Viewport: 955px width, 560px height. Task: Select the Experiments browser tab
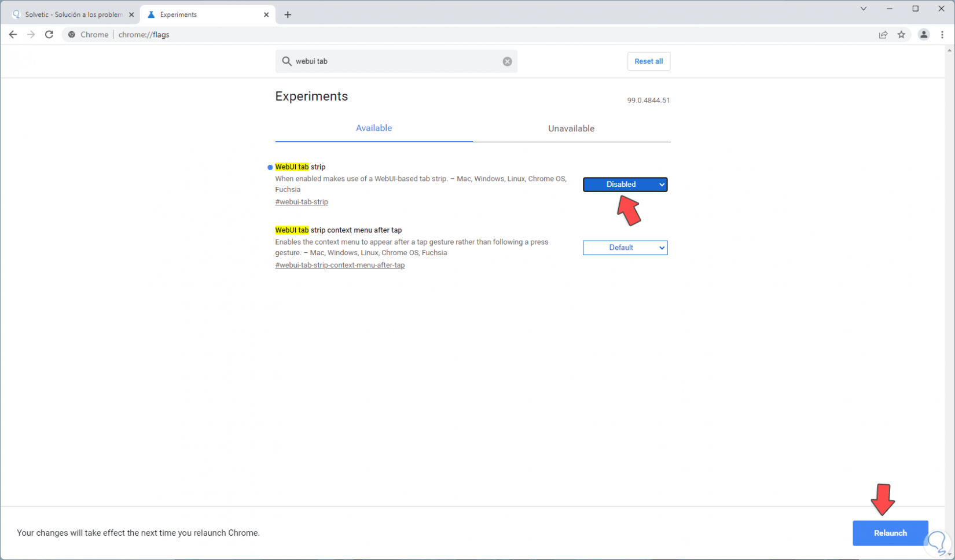[208, 14]
